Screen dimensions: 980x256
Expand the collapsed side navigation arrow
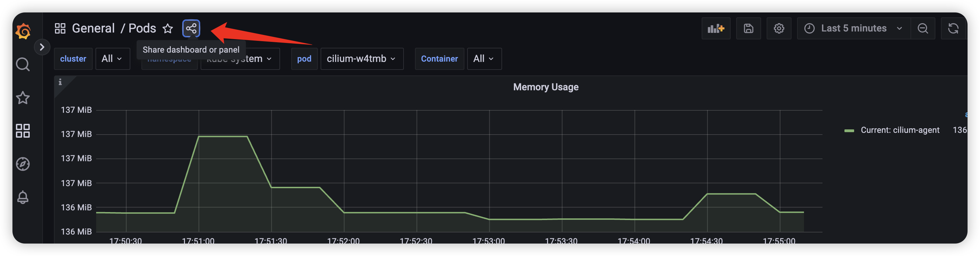click(x=42, y=47)
